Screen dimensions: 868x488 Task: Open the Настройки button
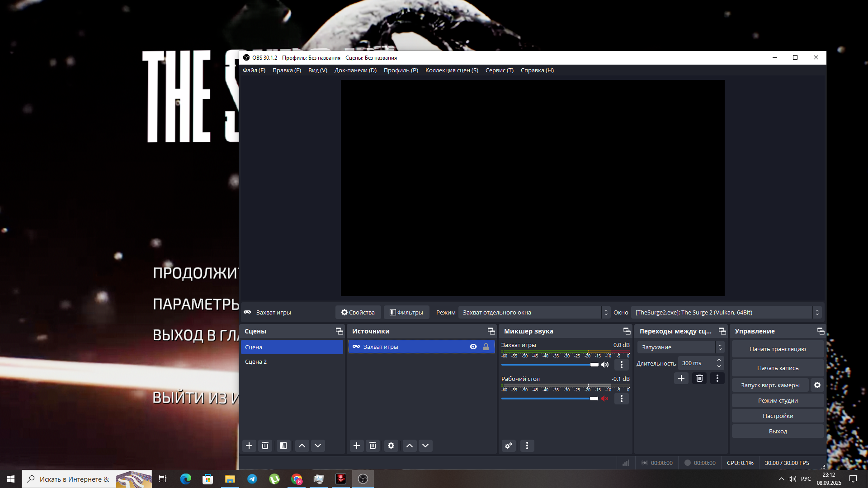point(778,416)
